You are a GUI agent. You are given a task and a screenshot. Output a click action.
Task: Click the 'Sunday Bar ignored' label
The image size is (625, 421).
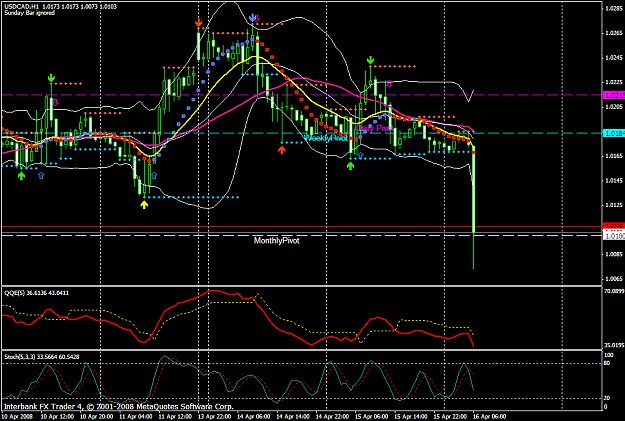click(29, 13)
